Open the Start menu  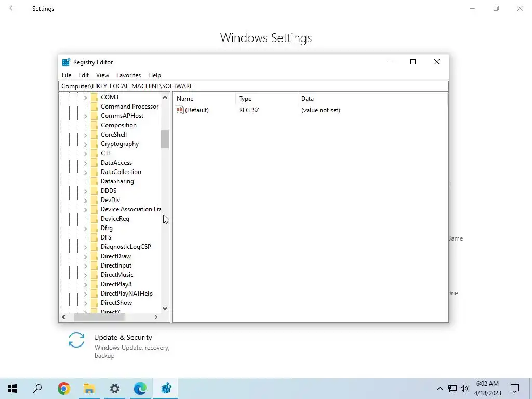click(x=12, y=389)
